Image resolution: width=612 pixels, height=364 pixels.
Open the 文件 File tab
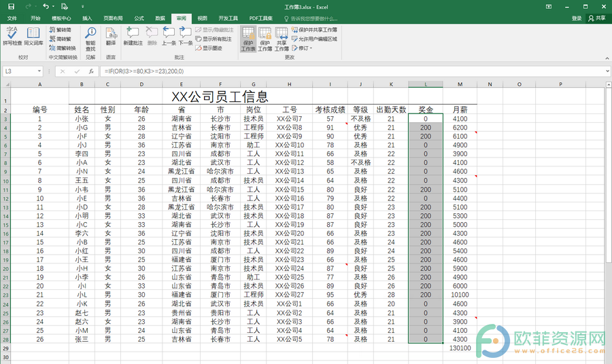tap(12, 18)
